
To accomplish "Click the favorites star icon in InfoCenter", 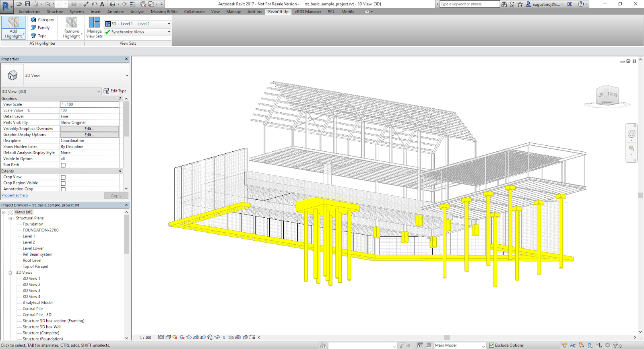I will point(520,4).
